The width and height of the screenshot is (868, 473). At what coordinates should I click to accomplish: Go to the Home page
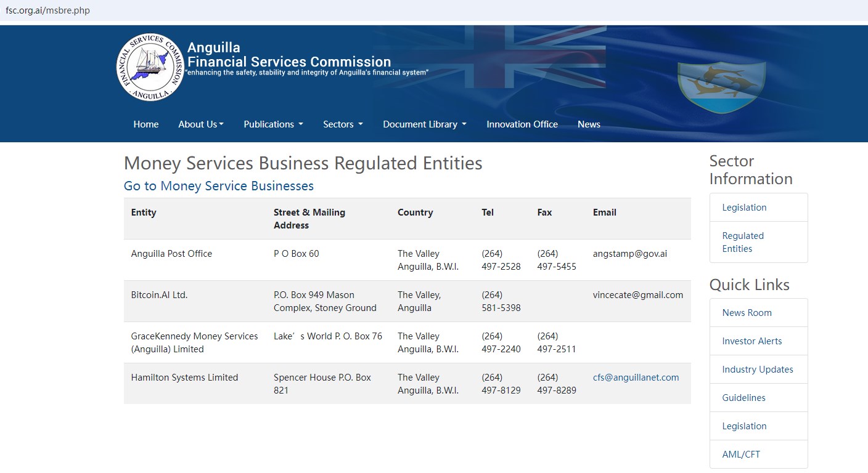146,124
